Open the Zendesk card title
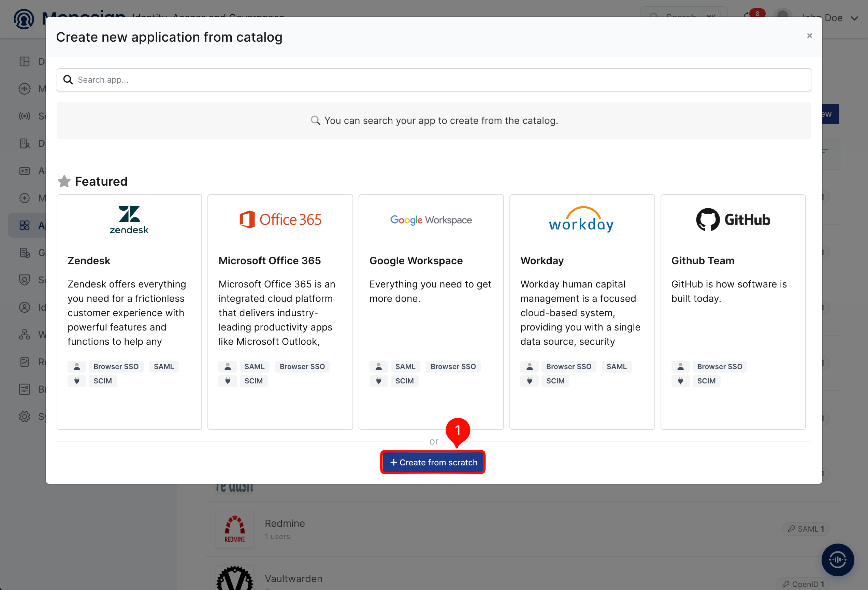The height and width of the screenshot is (590, 868). [x=89, y=261]
